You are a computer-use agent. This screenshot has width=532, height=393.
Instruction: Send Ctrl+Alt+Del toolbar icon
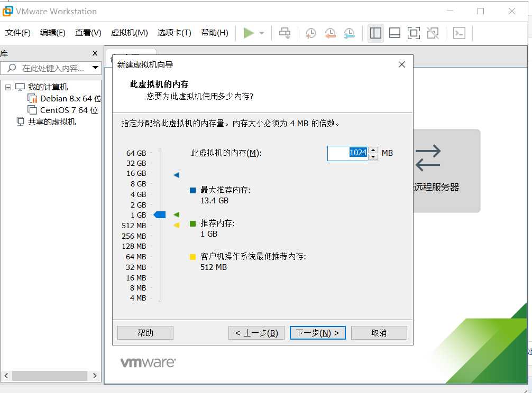[285, 33]
